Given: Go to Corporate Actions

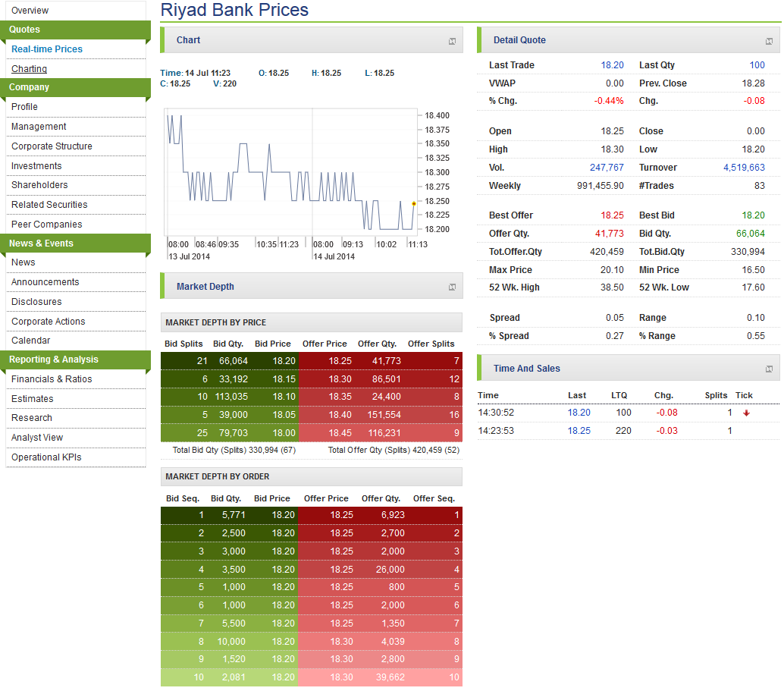Looking at the screenshot, I should (49, 322).
